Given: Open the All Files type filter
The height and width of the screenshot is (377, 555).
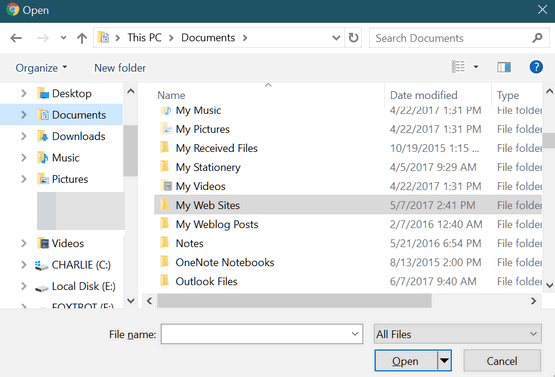Looking at the screenshot, I should 457,334.
